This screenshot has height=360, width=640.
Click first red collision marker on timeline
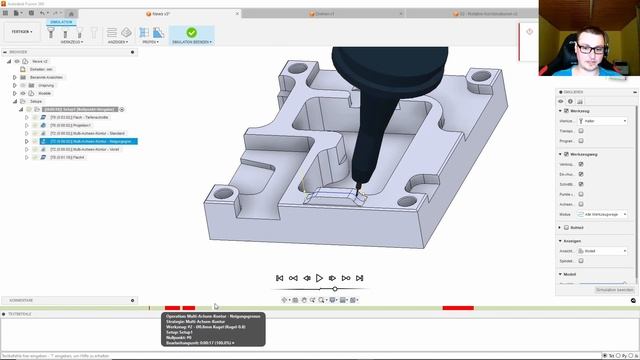point(172,308)
